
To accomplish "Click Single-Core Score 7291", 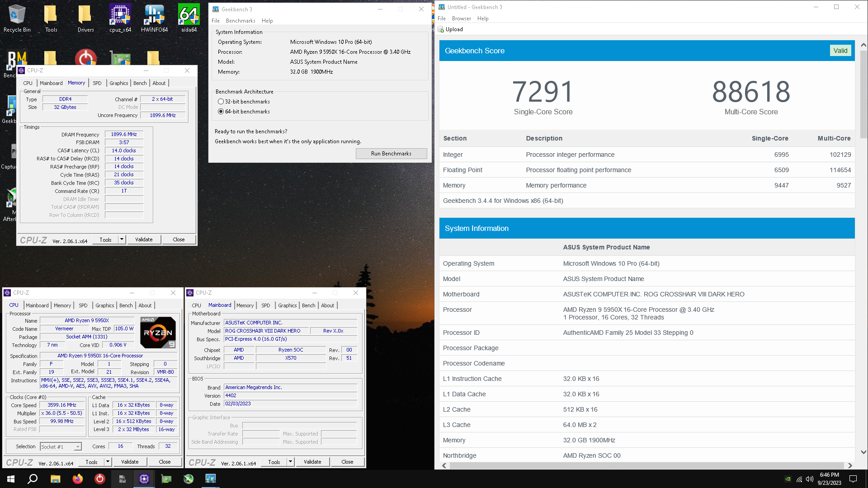I will 543,92.
